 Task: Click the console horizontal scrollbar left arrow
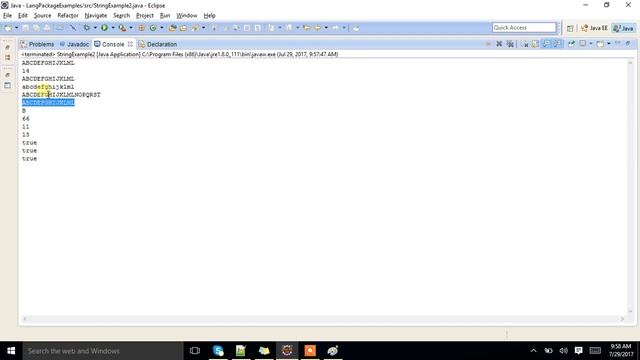coord(25,319)
